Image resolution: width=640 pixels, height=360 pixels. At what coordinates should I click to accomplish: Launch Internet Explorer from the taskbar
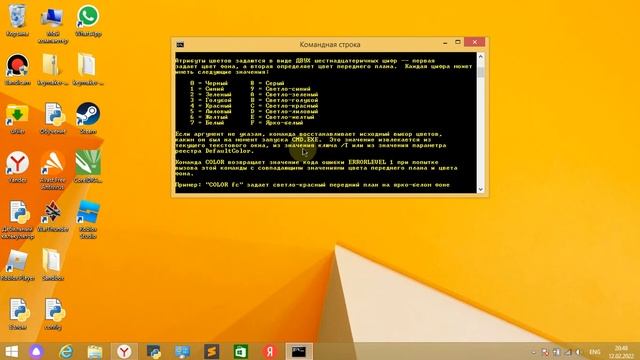(x=66, y=351)
